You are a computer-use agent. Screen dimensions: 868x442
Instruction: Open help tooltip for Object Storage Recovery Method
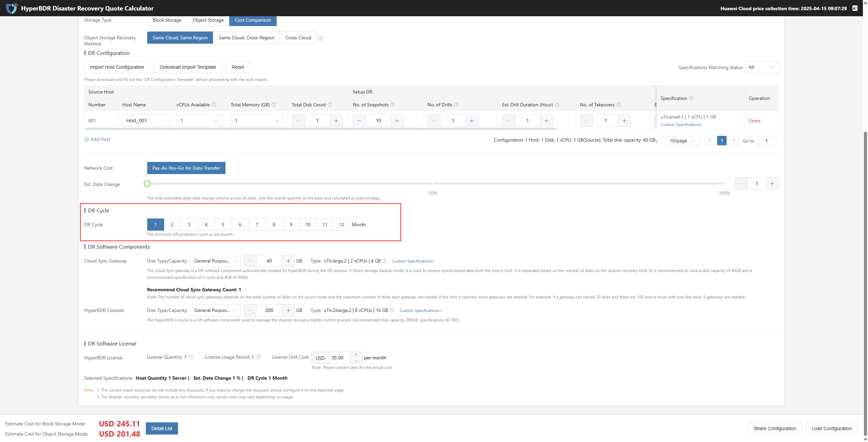pos(320,38)
